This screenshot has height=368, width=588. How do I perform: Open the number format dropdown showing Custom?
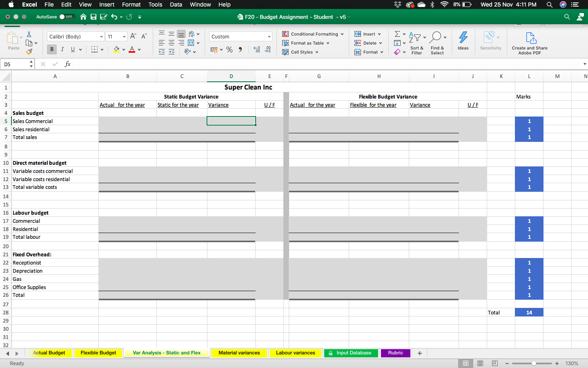(x=240, y=36)
